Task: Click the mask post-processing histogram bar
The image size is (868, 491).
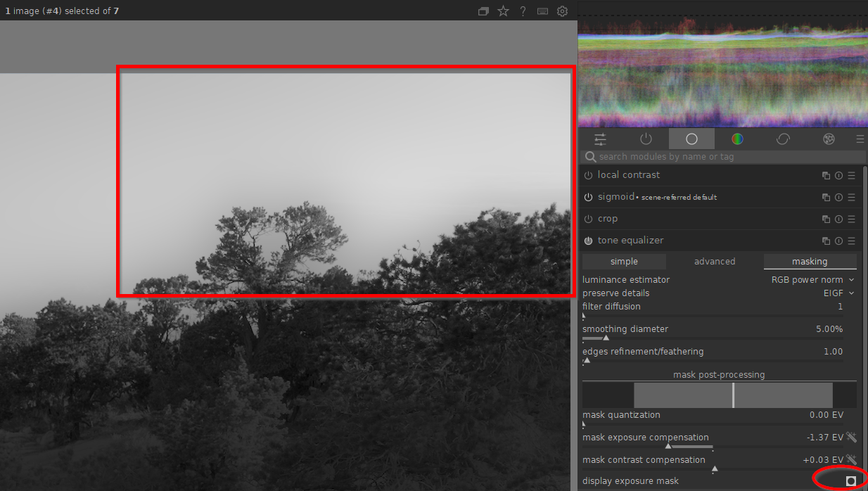Action: 720,395
